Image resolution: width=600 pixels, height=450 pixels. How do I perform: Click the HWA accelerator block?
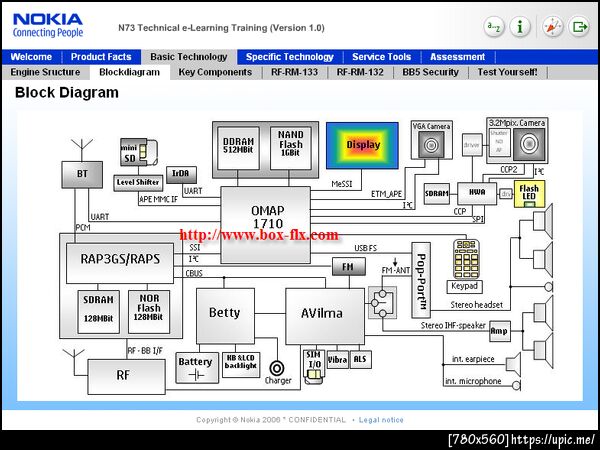tap(477, 194)
